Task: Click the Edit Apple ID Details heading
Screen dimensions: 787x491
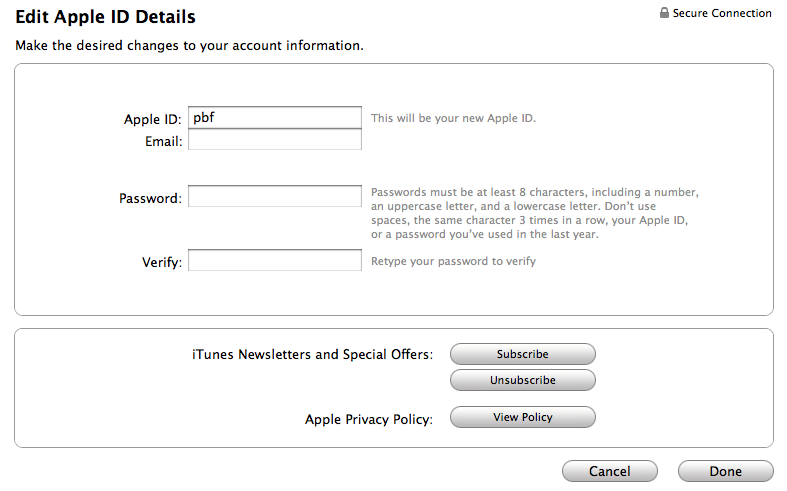Action: click(x=105, y=17)
